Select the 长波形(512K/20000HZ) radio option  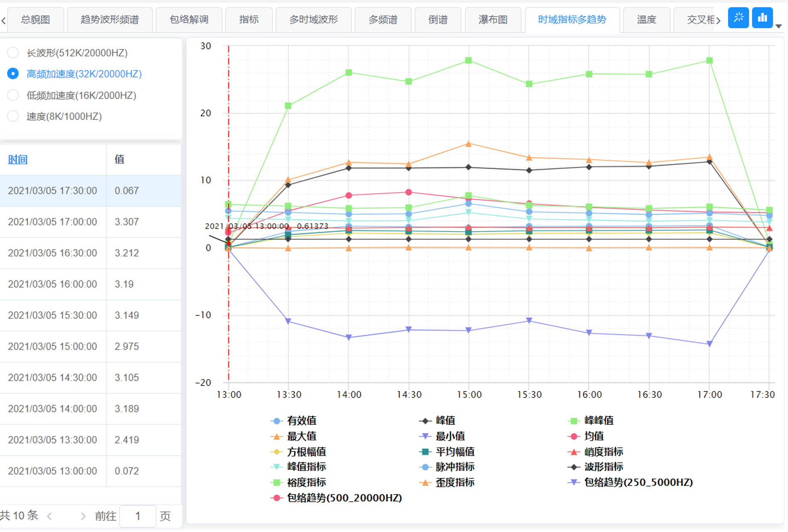(13, 53)
